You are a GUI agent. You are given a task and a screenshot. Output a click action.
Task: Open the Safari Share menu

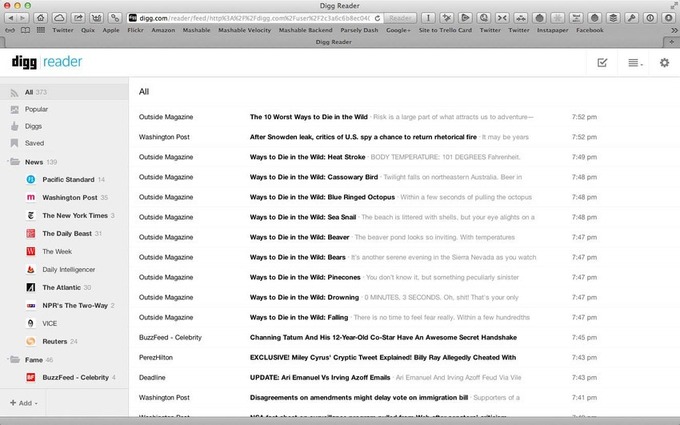click(78, 18)
